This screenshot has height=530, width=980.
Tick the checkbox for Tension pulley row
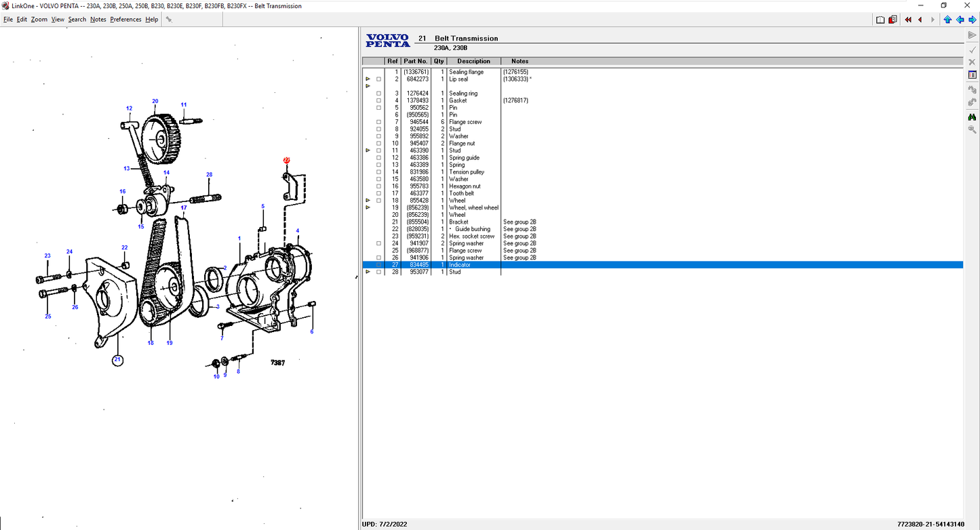tap(378, 172)
